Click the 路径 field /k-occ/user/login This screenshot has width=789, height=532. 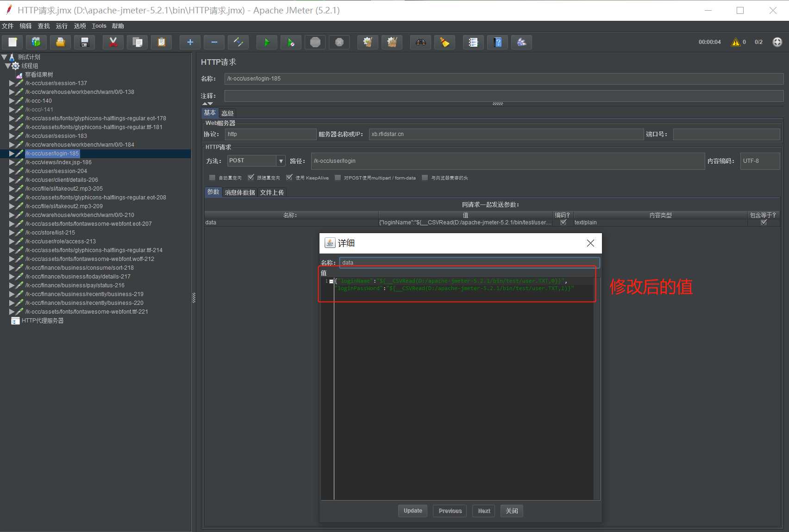508,161
